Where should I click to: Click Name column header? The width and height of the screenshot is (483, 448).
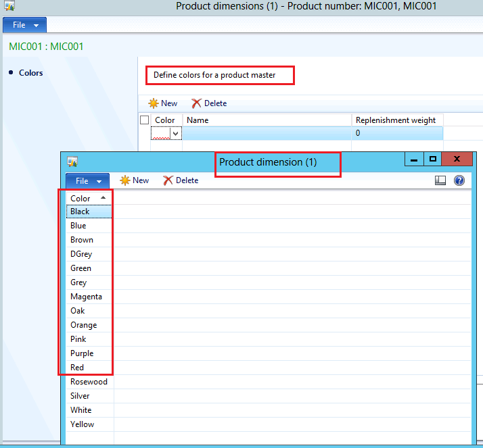pos(267,120)
